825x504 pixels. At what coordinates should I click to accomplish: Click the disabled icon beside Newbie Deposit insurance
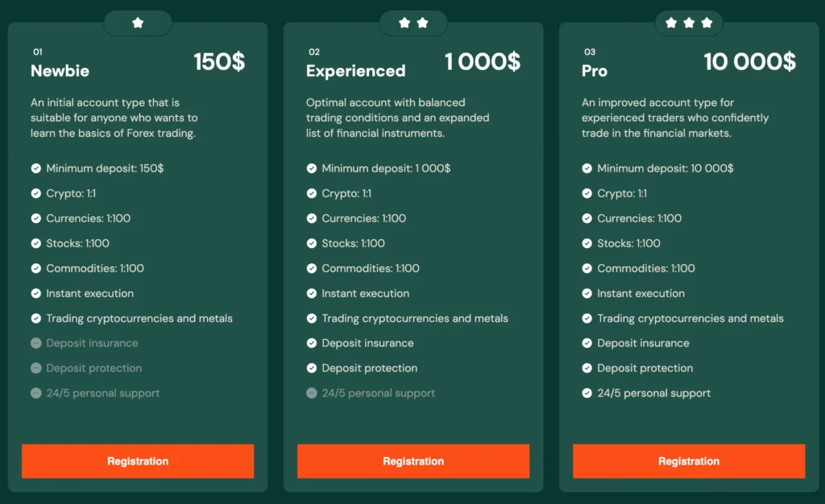[36, 344]
